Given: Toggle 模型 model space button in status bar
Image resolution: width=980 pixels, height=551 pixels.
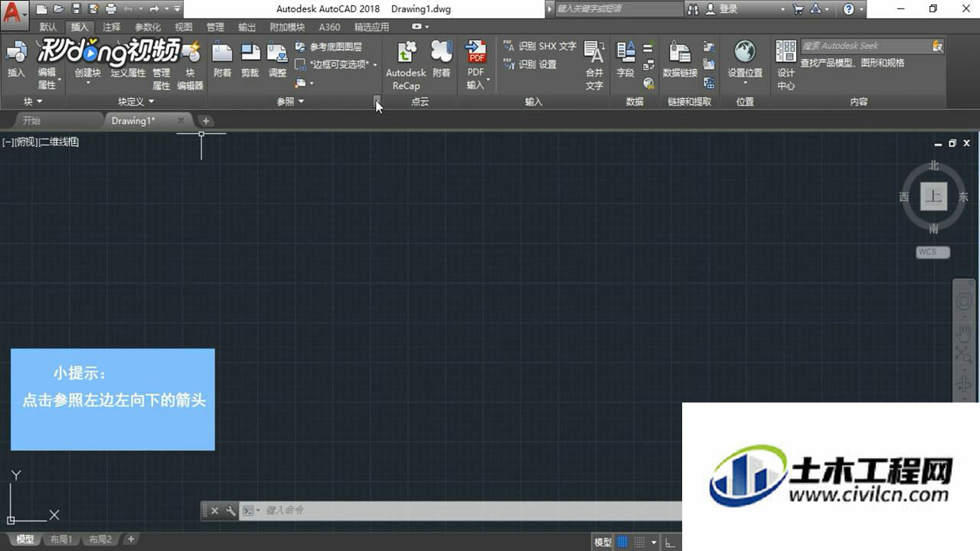Looking at the screenshot, I should (x=603, y=542).
